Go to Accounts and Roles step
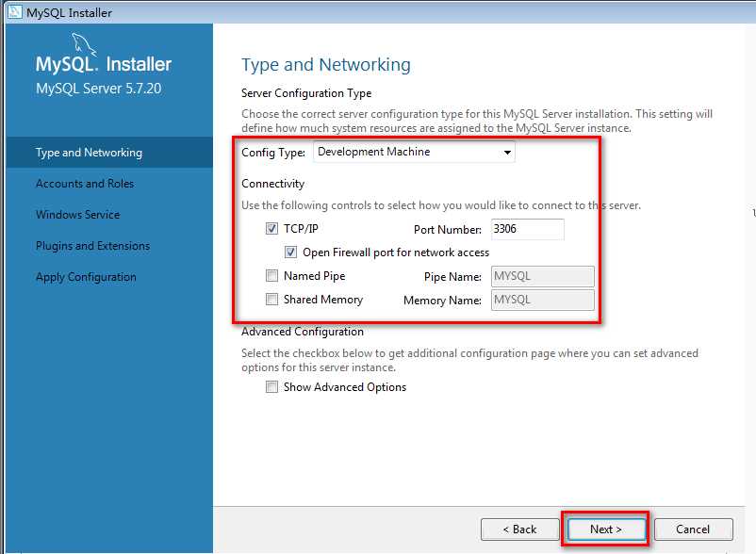This screenshot has width=756, height=554. pyautogui.click(x=85, y=184)
